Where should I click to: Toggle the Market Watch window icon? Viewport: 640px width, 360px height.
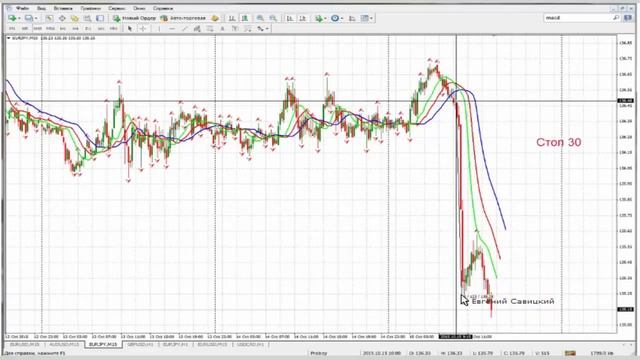[49, 18]
